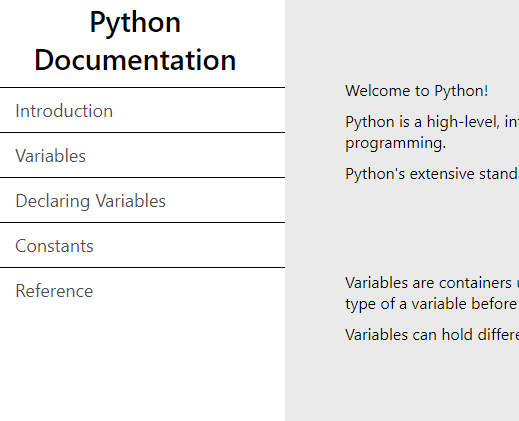Image resolution: width=519 pixels, height=421 pixels.
Task: Select Declaring Variables in the sidebar
Action: point(142,201)
